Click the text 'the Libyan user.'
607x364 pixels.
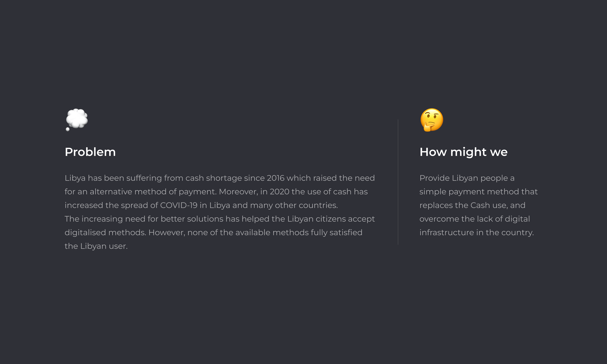coord(96,246)
